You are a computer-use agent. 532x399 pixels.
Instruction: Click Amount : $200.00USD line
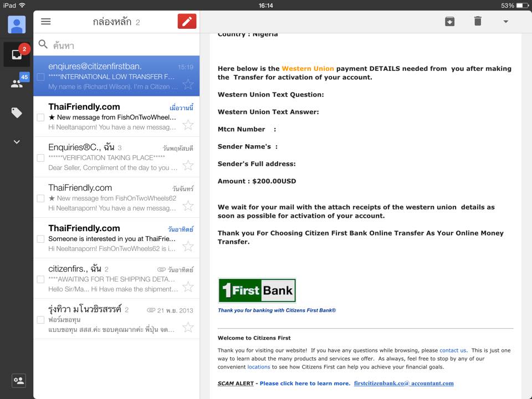coord(257,181)
